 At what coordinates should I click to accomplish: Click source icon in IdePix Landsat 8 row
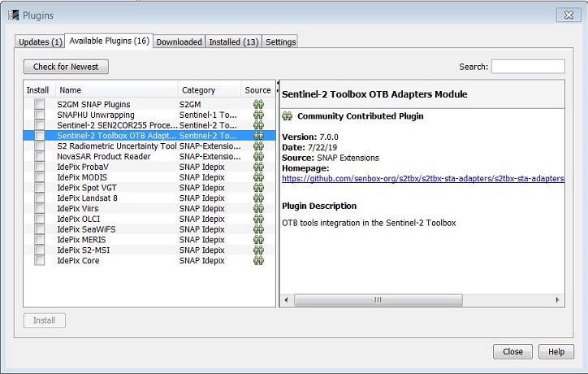[258, 198]
